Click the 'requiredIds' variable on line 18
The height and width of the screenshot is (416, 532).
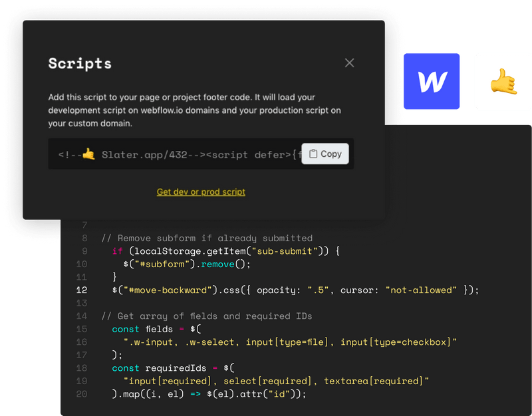point(178,367)
